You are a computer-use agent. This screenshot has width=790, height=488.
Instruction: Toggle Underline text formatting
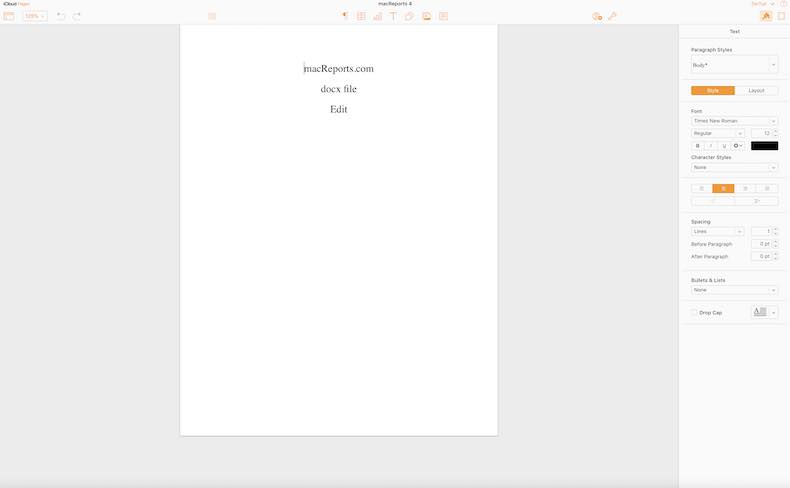[x=724, y=146]
